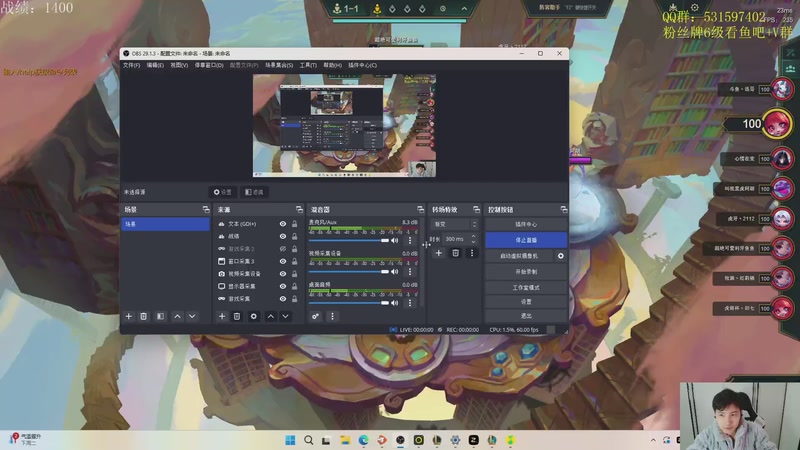This screenshot has height=450, width=800.
Task: Hide the 窗口采集 3 source eye icon
Action: pos(283,261)
